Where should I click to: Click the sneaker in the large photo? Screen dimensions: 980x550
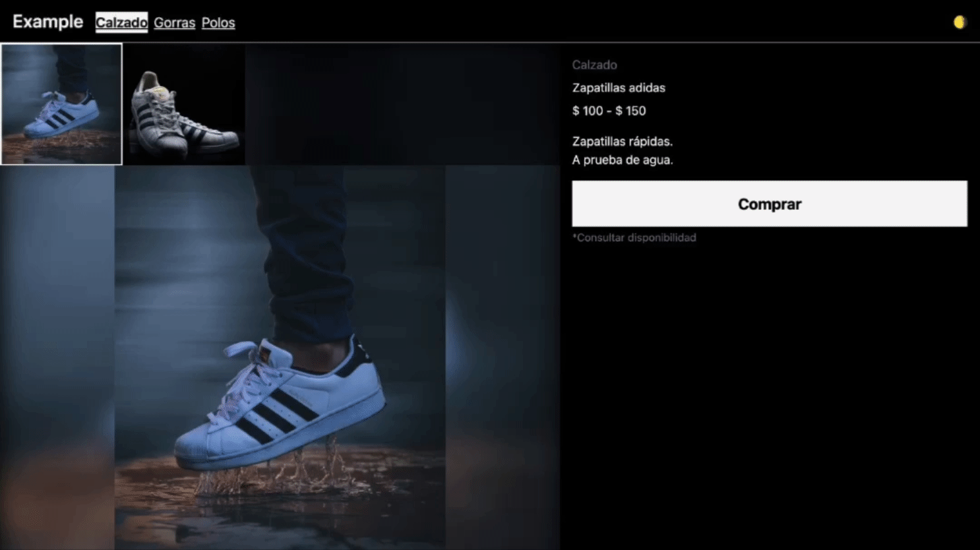(280, 404)
